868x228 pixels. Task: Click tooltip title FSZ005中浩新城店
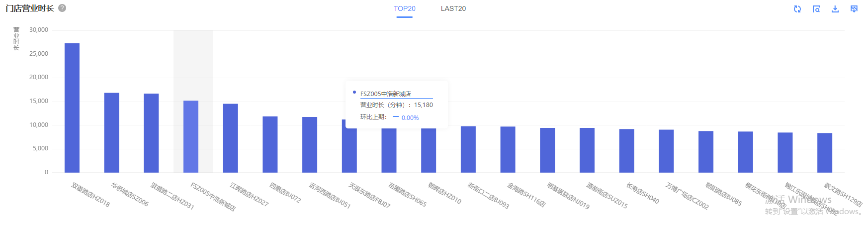(386, 94)
